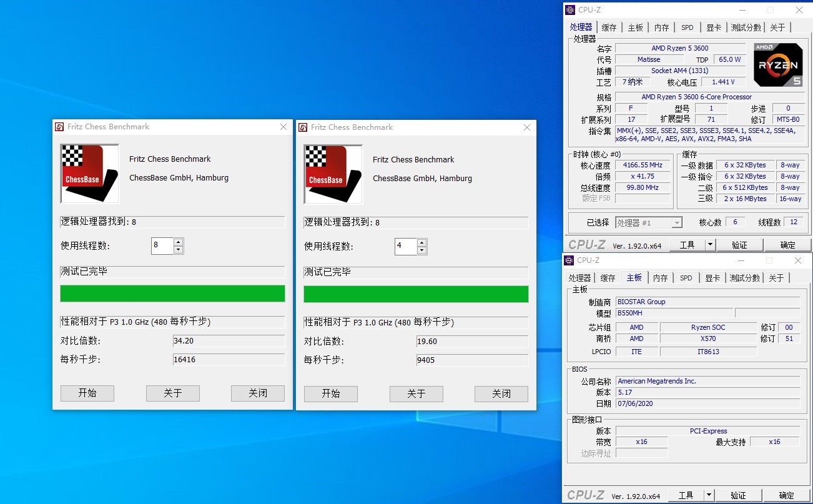Click thread count field showing 8
The width and height of the screenshot is (813, 504).
click(x=162, y=246)
